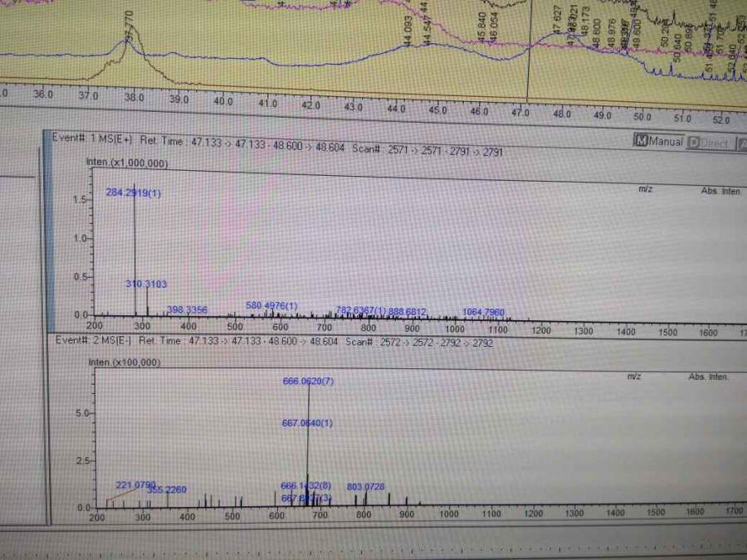Click the 45.840 chromatogram peak label
Image resolution: width=747 pixels, height=560 pixels.
(481, 27)
